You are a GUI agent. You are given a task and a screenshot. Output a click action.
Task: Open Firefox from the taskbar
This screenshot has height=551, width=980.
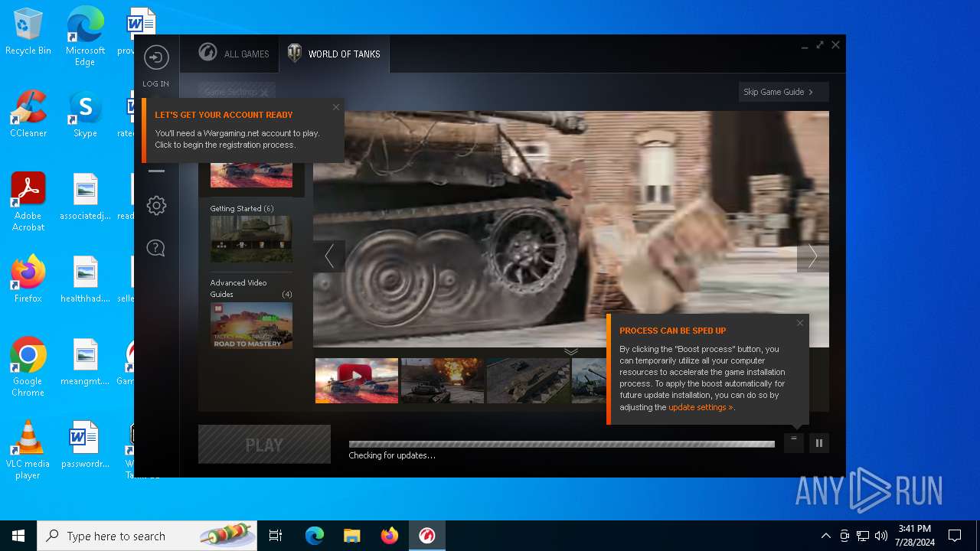[390, 536]
